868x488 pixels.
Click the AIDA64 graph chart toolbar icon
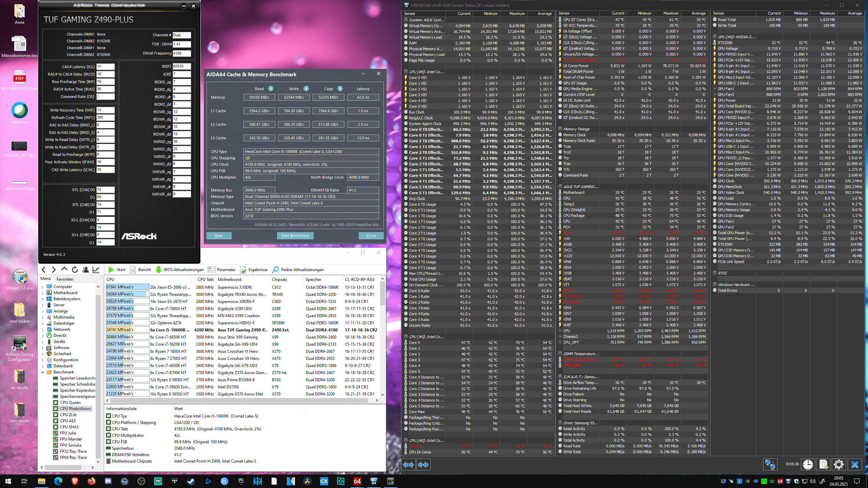click(96, 269)
